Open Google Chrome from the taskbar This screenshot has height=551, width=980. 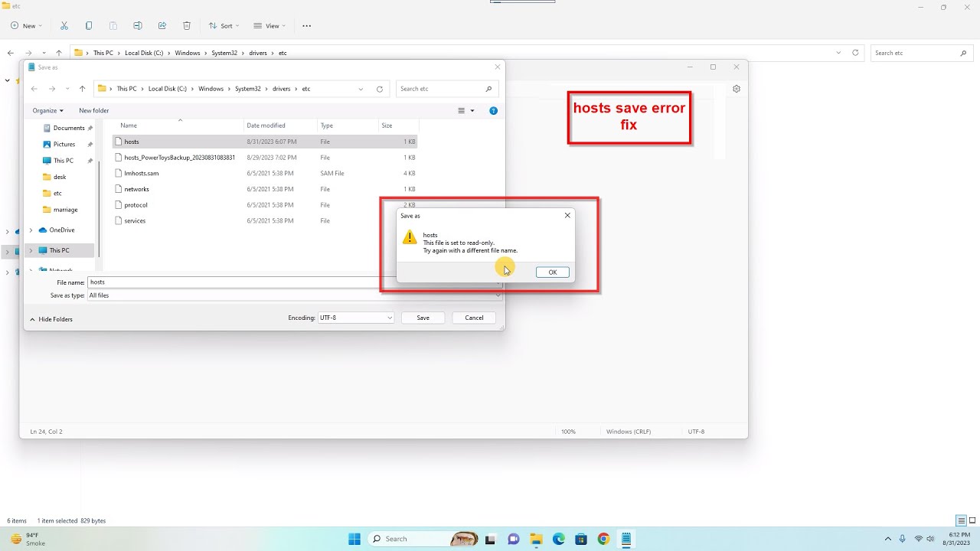(x=603, y=539)
